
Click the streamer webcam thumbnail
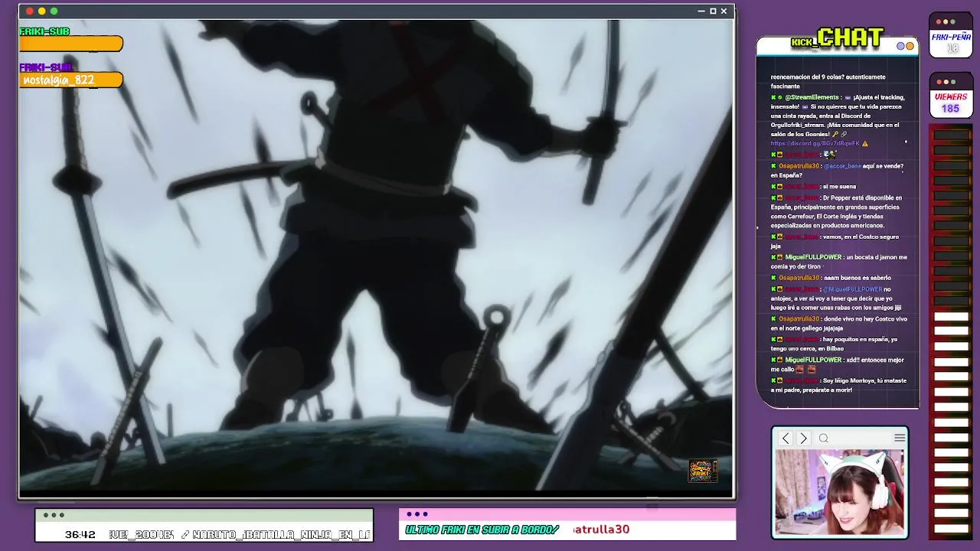840,492
